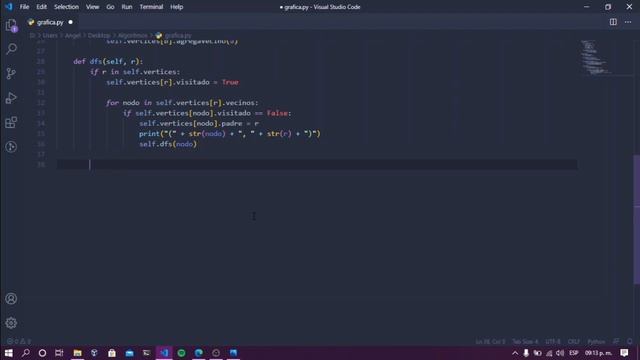
Task: Open Spotify from the taskbar
Action: [182, 353]
